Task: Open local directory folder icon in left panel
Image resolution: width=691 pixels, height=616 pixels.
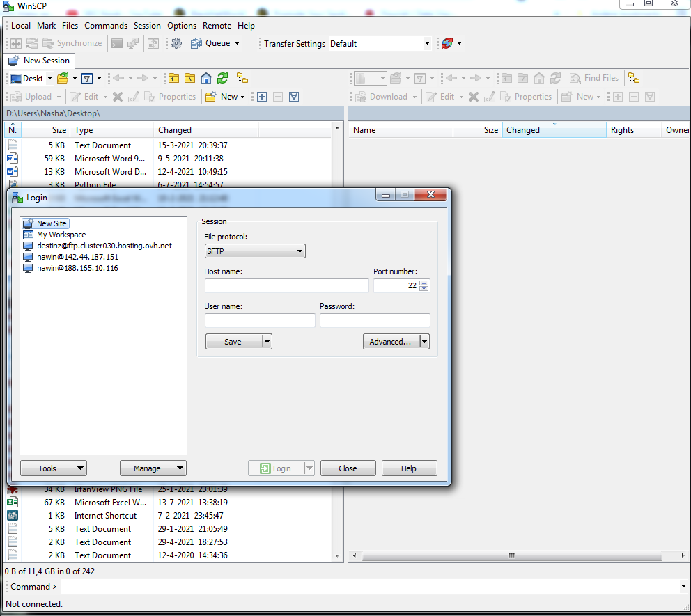Action: pos(63,79)
